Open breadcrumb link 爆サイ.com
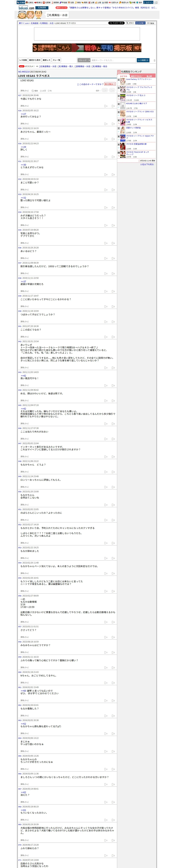174x868 pixels. click(x=24, y=23)
